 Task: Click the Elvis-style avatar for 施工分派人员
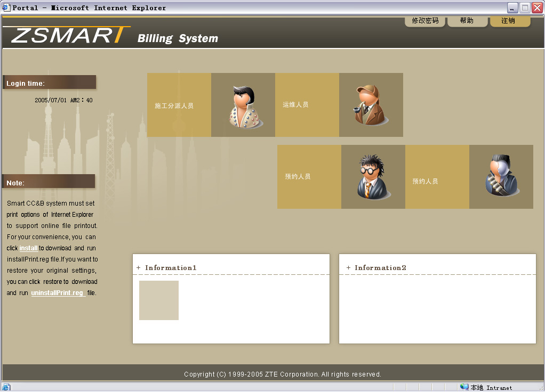pos(244,107)
